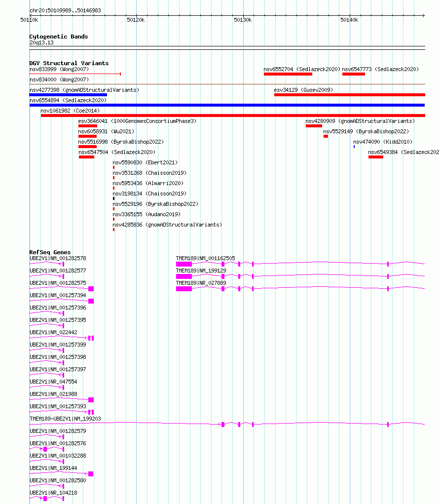The width and height of the screenshot is (439, 504).
Task: Click nsv4285836 (gnomADStructuralVariants) label
Action: click(167, 225)
